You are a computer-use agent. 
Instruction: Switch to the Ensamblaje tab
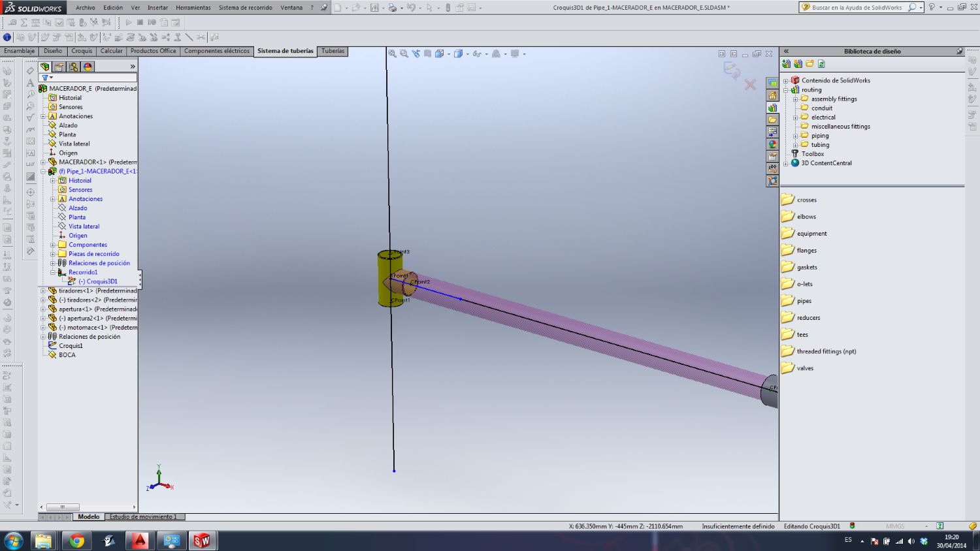click(20, 51)
